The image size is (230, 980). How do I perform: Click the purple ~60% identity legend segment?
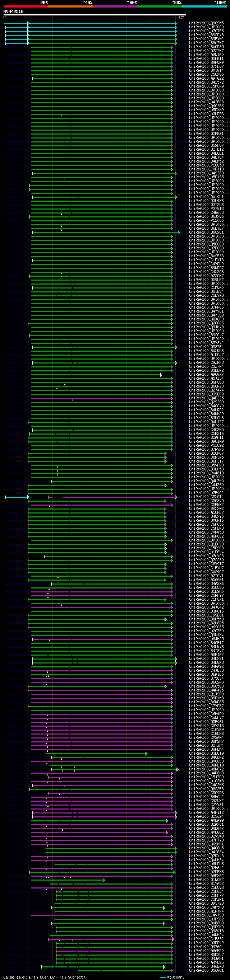[115, 6]
